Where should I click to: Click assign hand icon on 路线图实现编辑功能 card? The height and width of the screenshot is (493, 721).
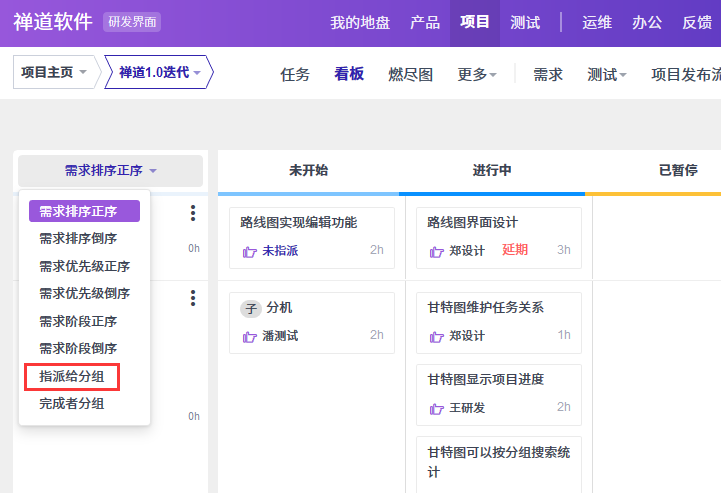click(x=249, y=251)
